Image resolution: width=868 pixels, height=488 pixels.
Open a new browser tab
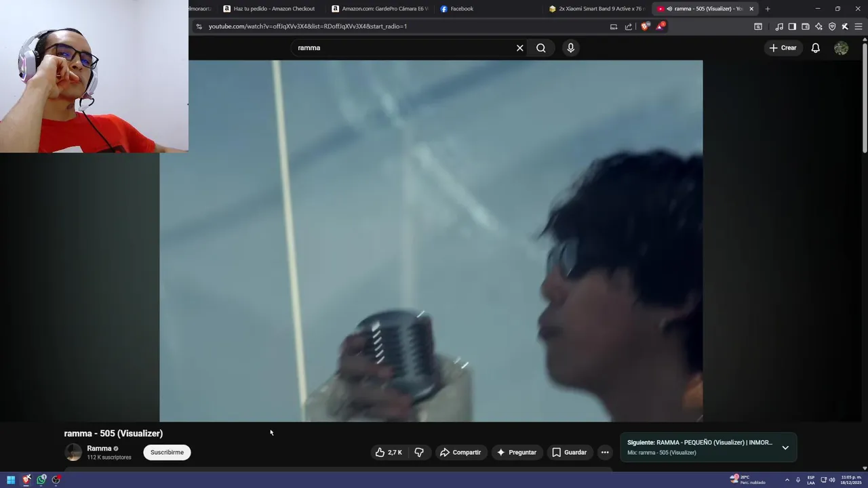pyautogui.click(x=768, y=9)
